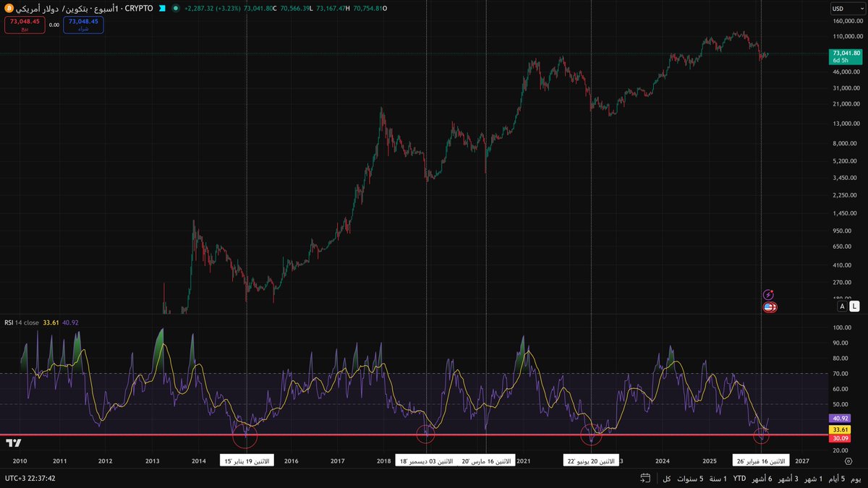The width and height of the screenshot is (868, 488).
Task: Click the RSI 14 close indicator legend
Action: point(22,322)
